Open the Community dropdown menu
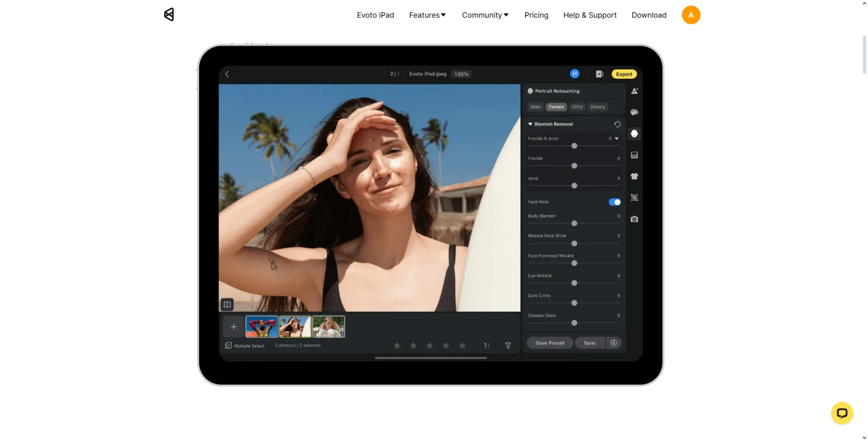The height and width of the screenshot is (441, 868). 485,15
